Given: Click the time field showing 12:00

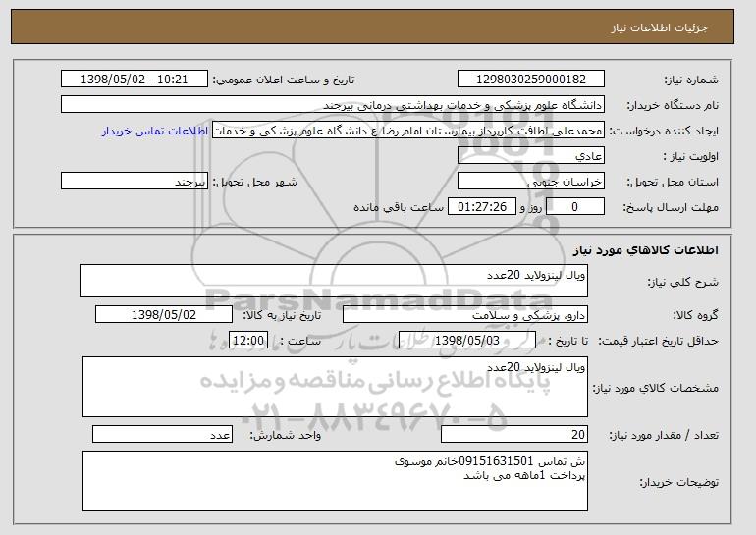Looking at the screenshot, I should click(x=248, y=341).
